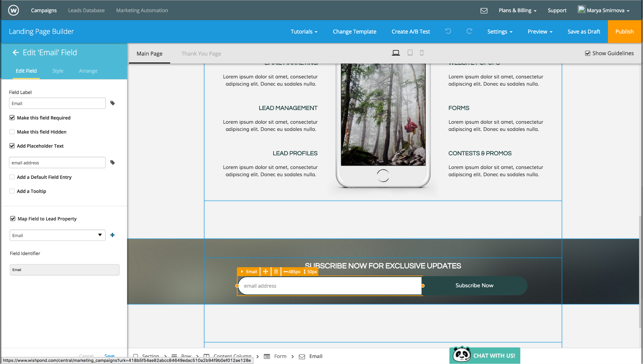Open the Preview dropdown
The image size is (643, 364).
540,32
